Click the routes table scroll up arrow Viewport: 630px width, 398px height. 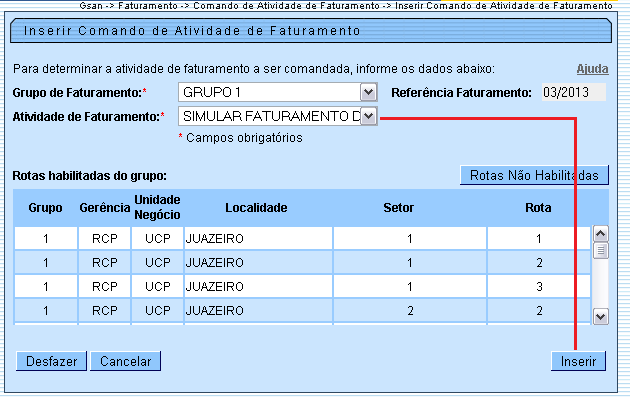[601, 234]
